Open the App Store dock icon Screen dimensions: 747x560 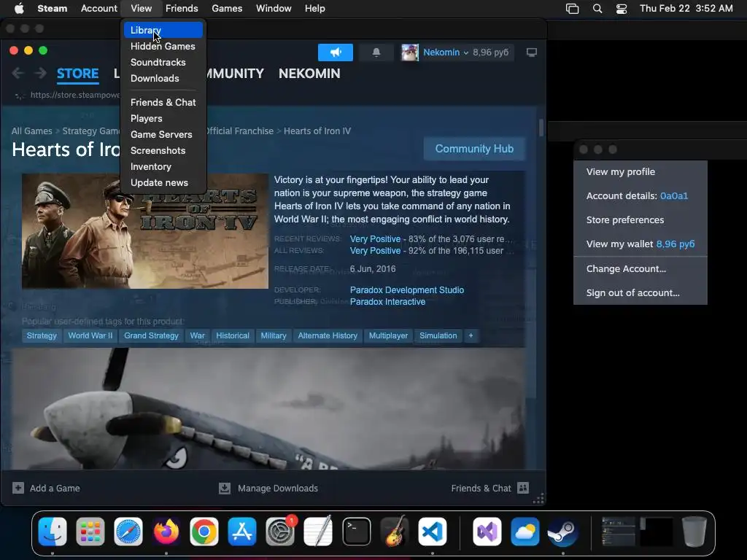click(x=242, y=532)
